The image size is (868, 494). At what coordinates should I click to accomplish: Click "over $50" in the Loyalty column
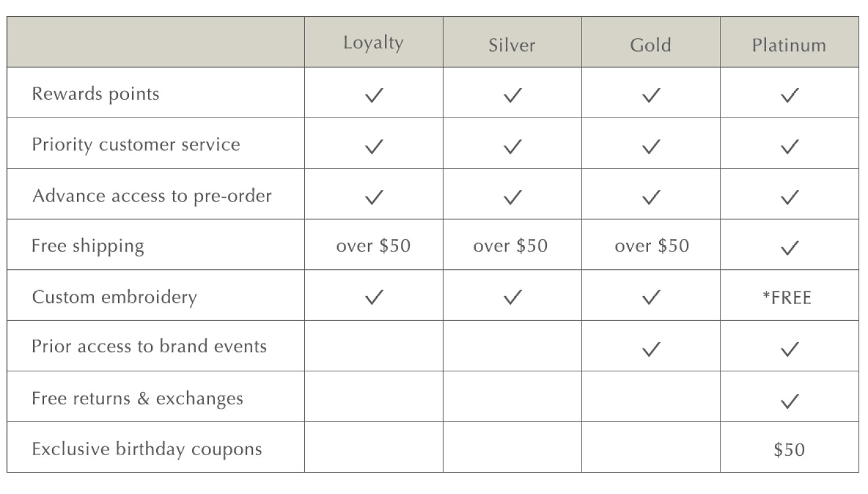pos(373,246)
